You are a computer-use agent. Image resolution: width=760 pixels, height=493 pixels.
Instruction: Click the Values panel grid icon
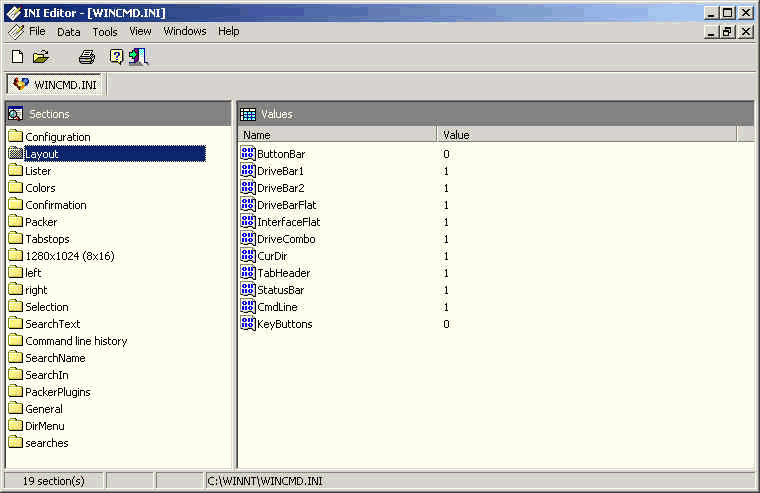coord(248,114)
